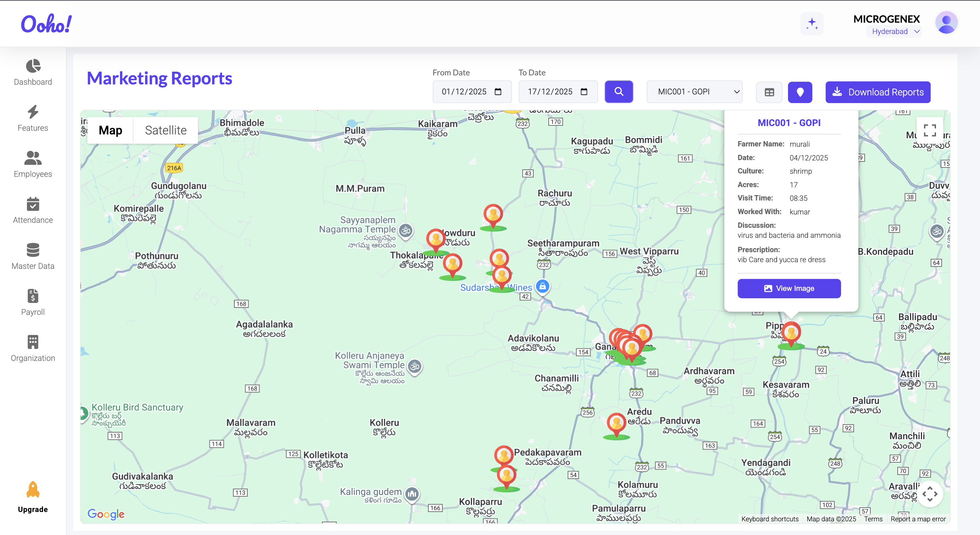The height and width of the screenshot is (535, 980).
Task: Click the Upgrade rocket icon
Action: point(33,490)
